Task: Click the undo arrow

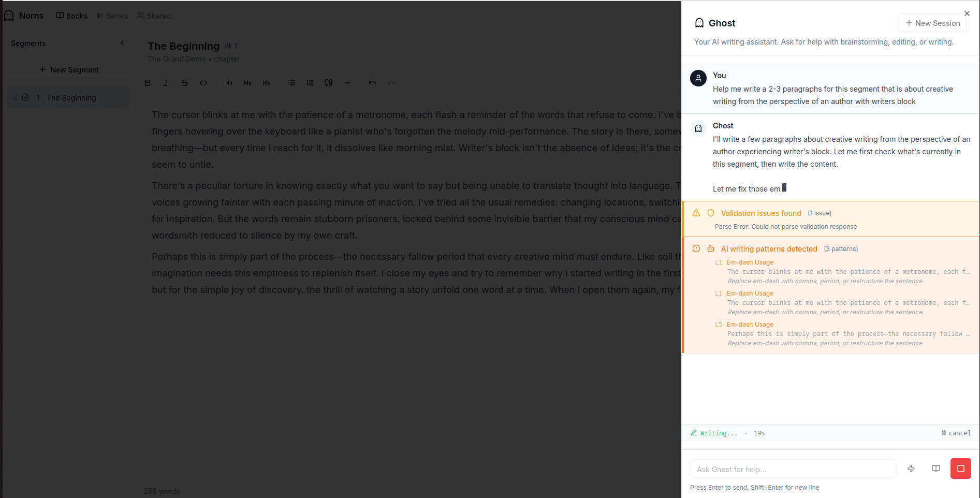Action: coord(373,83)
